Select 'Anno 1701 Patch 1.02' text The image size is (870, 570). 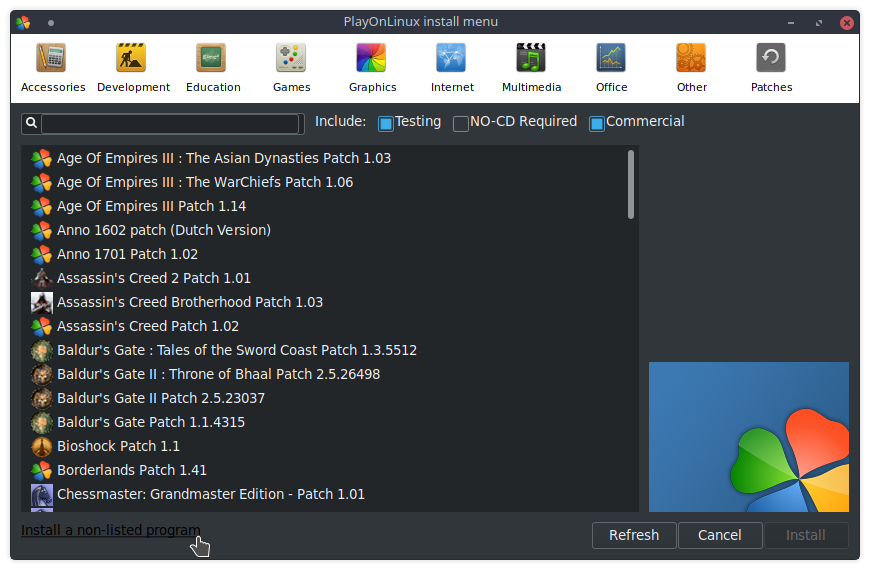pyautogui.click(x=127, y=254)
